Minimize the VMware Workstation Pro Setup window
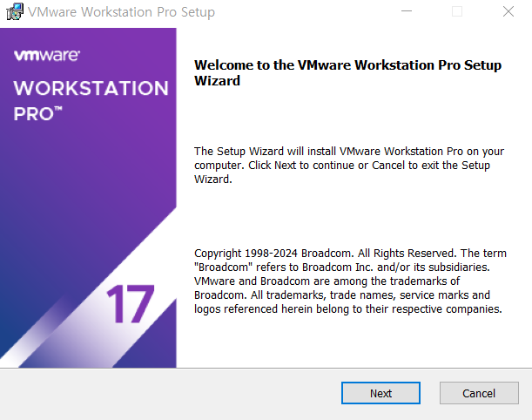This screenshot has width=532, height=420. (x=407, y=11)
